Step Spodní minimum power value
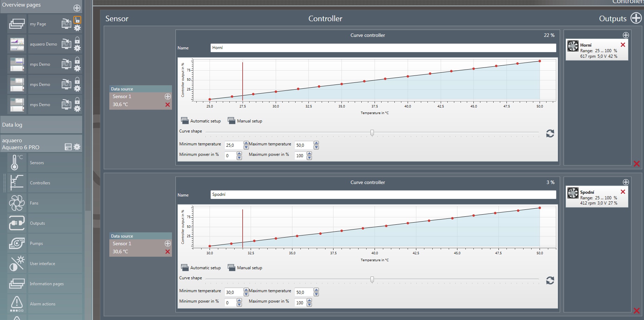 coord(239,303)
